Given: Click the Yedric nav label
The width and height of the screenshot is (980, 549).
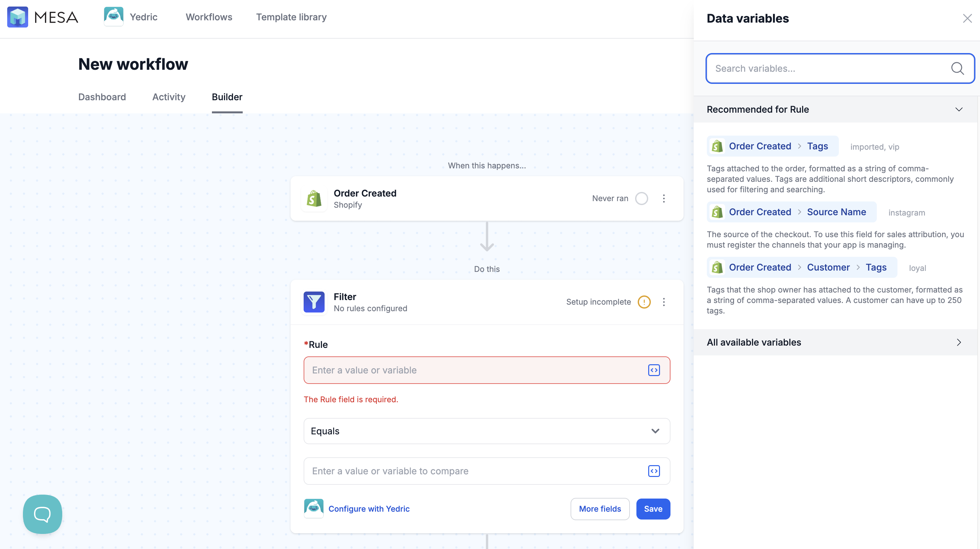Looking at the screenshot, I should pos(143,17).
